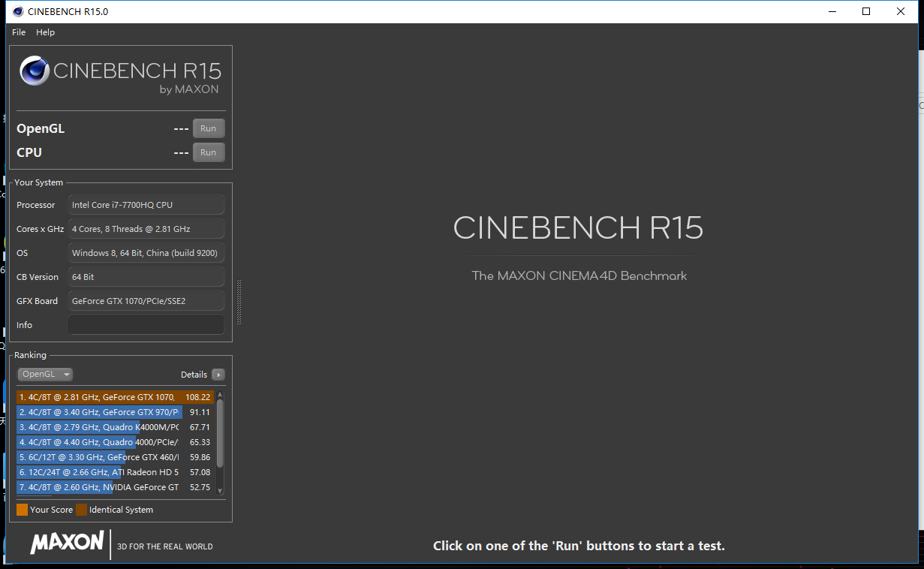Screen dimensions: 924x569
Task: Click the 91.11 score value
Action: pos(200,412)
